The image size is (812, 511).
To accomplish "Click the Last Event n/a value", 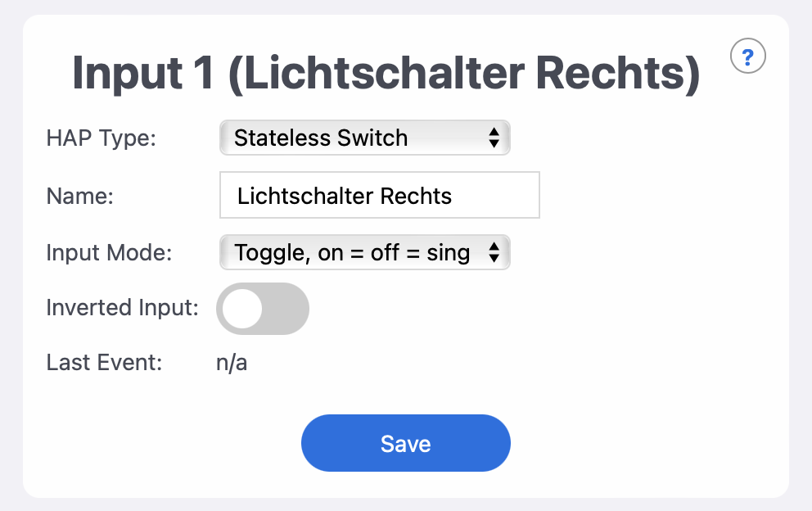I will [231, 362].
